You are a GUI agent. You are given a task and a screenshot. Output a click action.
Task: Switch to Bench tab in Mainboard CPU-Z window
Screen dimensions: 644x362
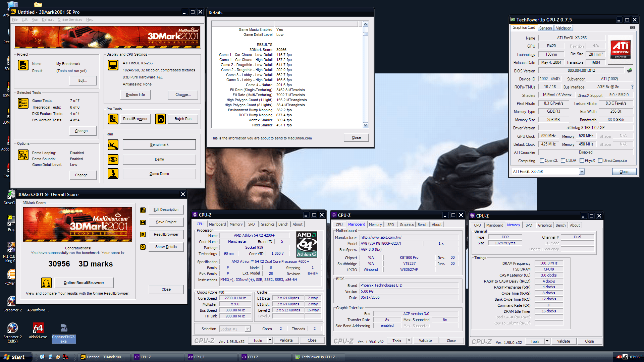422,225
